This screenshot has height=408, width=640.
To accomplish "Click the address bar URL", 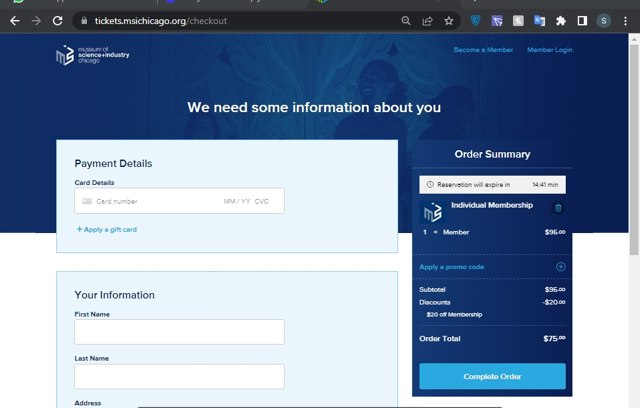I will (x=161, y=21).
